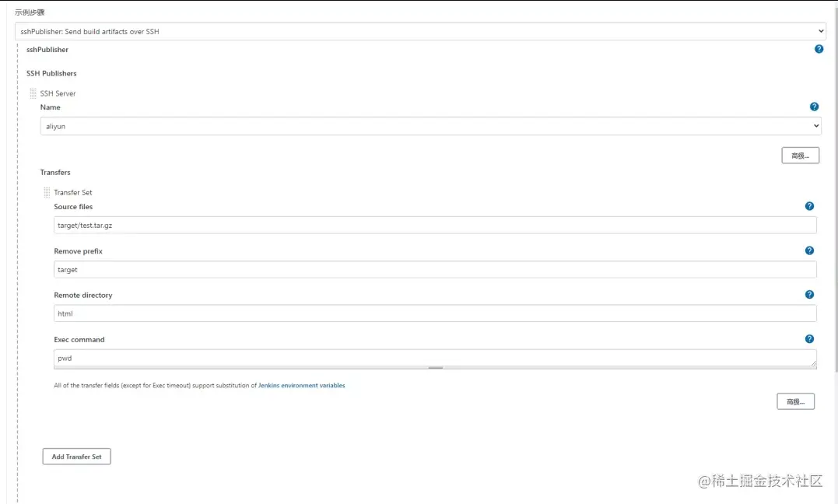Click the SSH Server label
Viewport: 838px width, 504px height.
58,93
